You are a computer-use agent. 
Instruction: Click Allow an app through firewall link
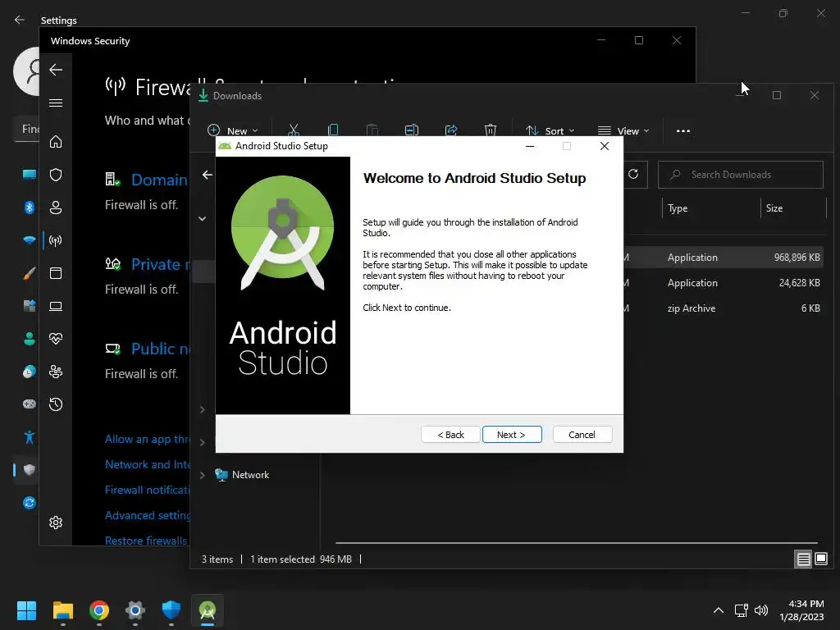coord(148,440)
